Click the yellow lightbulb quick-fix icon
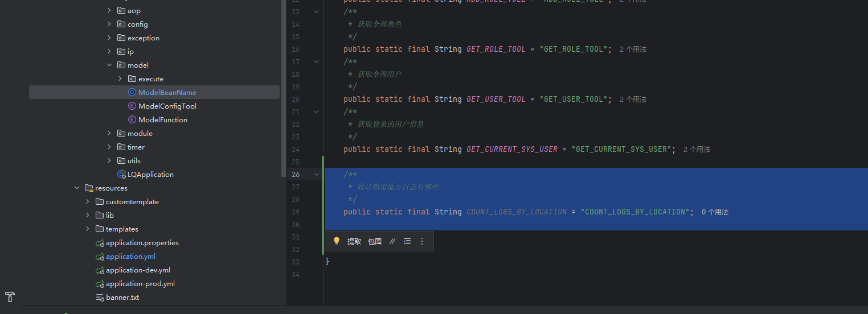Image resolution: width=868 pixels, height=314 pixels. pos(337,241)
